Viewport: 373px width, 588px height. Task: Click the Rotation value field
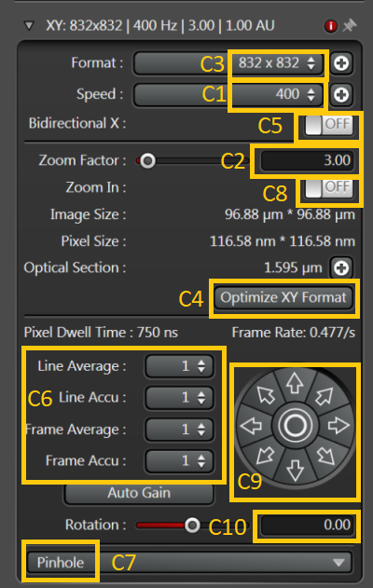[x=306, y=525]
